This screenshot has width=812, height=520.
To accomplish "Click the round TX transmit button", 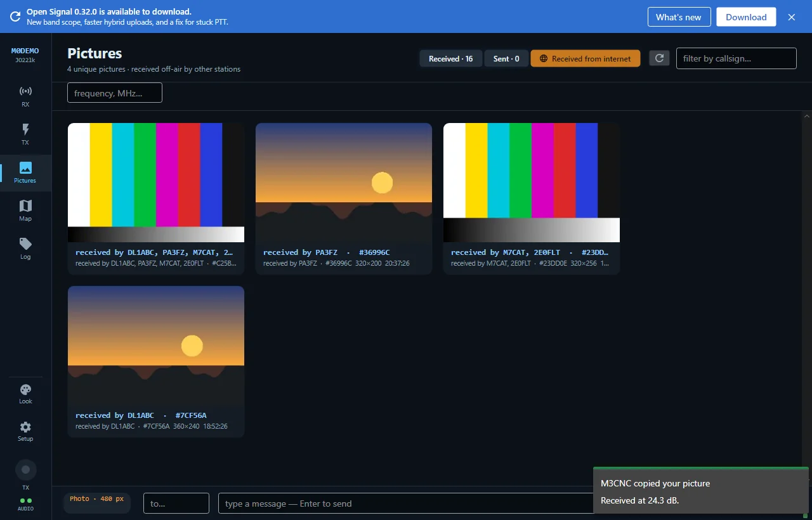I will [x=25, y=470].
